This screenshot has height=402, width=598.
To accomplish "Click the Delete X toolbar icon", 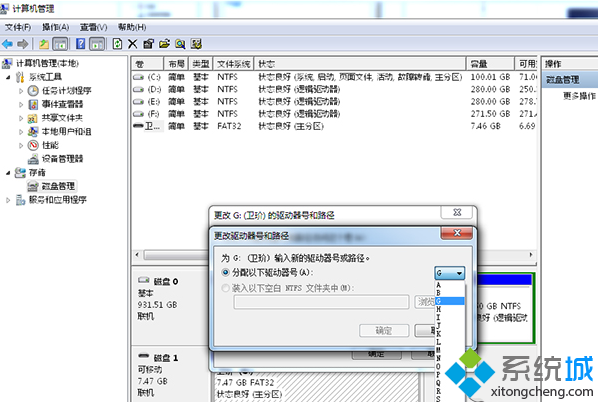I will point(132,44).
